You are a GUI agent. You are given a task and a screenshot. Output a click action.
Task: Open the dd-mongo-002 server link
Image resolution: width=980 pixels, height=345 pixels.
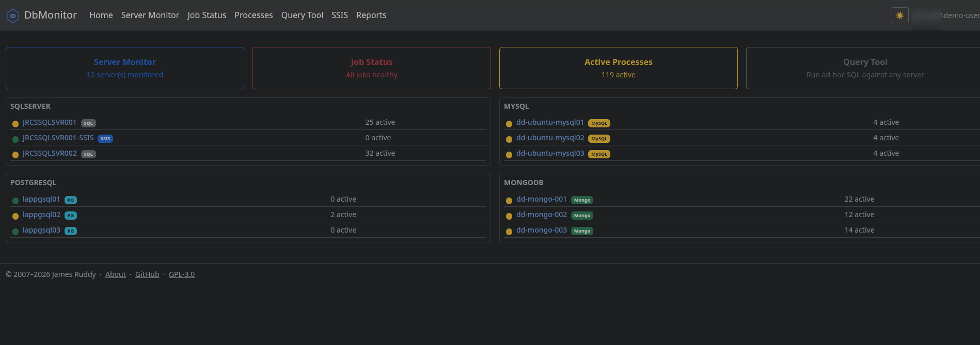coord(542,215)
